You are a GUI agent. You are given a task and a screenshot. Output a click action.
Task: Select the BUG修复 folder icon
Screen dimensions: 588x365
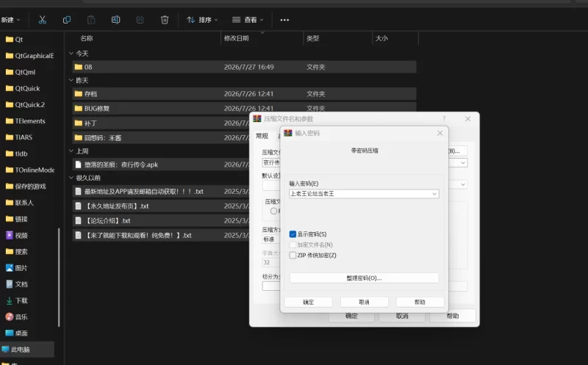pos(79,108)
